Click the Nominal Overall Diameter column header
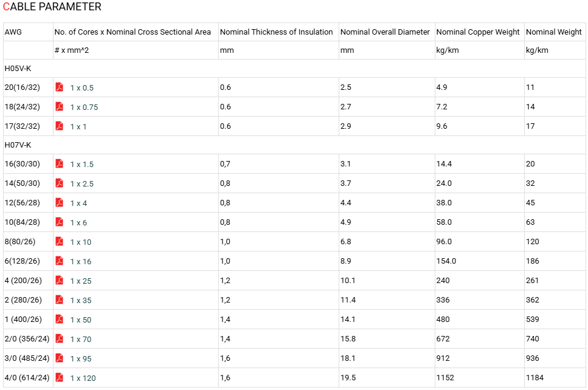The height and width of the screenshot is (390, 588). 385,32
